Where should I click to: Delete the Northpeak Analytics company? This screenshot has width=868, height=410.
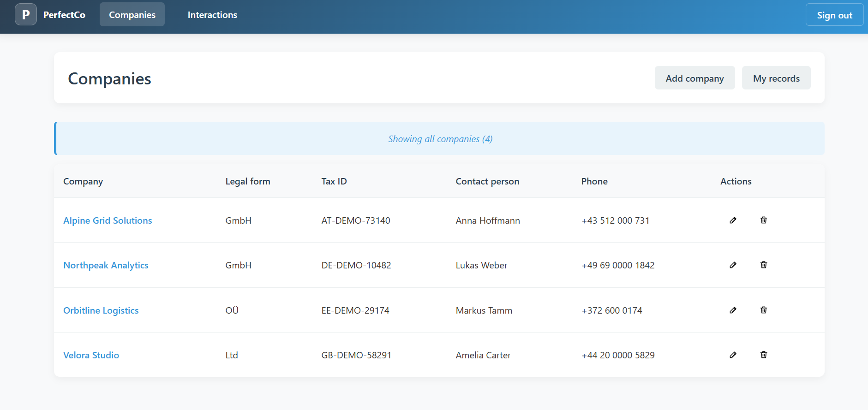764,265
